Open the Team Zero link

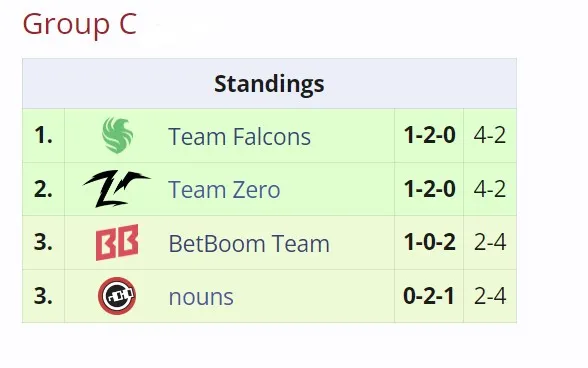pyautogui.click(x=224, y=189)
